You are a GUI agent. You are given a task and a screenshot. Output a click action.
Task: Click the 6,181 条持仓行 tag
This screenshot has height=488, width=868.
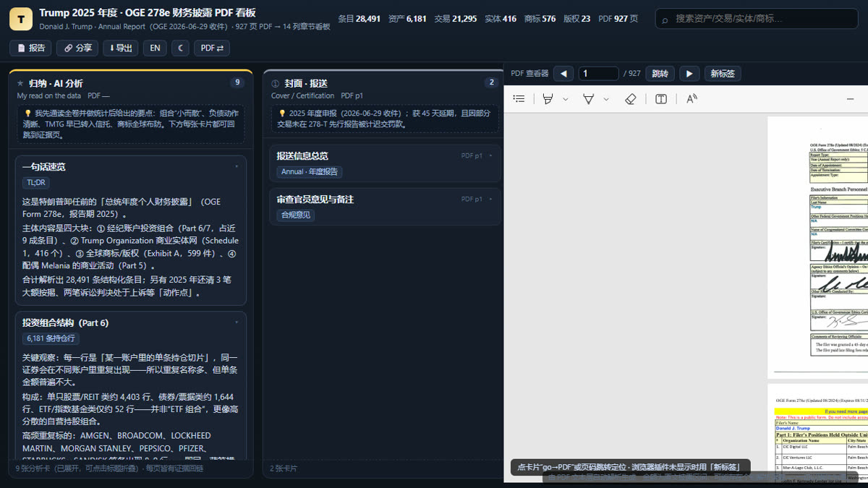tap(51, 338)
